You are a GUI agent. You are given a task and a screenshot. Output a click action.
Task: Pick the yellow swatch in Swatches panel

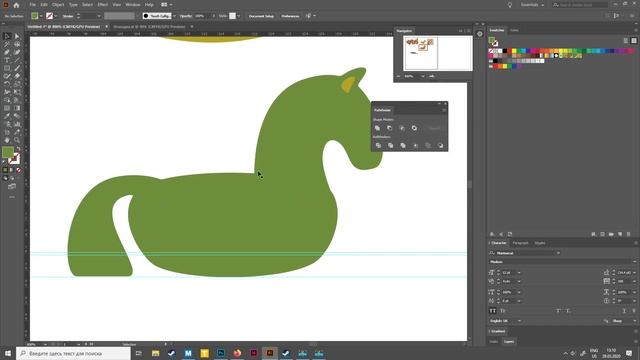514,51
